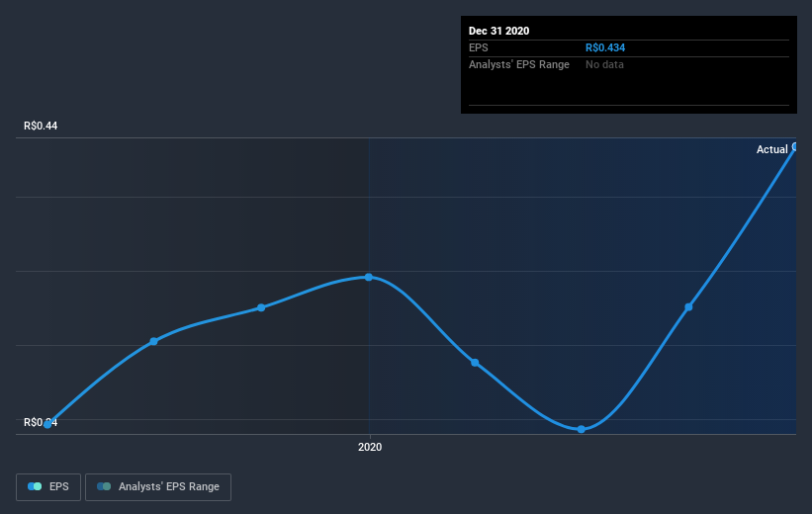Click the EPS pill icon in legend
Screen dimensions: 812x514
tap(35, 486)
